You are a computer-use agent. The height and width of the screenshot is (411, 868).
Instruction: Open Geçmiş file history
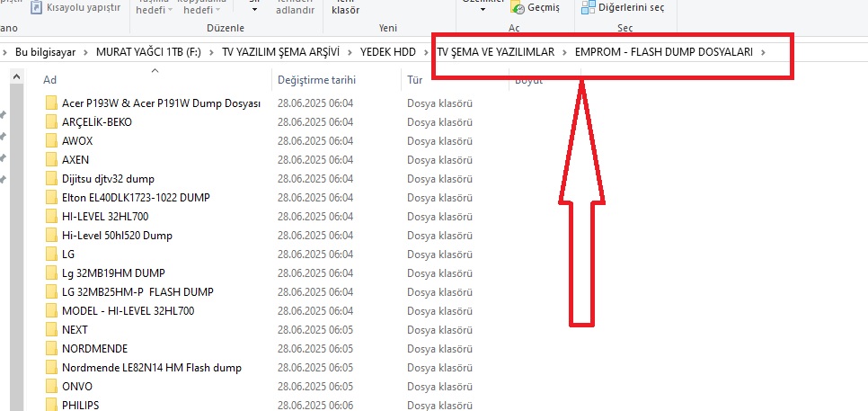click(536, 8)
